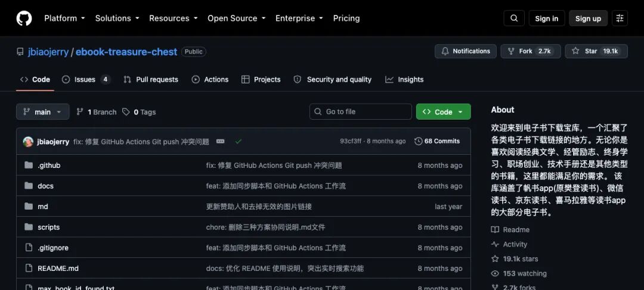This screenshot has width=644, height=290.
Task: Click the Notifications bell button
Action: click(x=465, y=51)
